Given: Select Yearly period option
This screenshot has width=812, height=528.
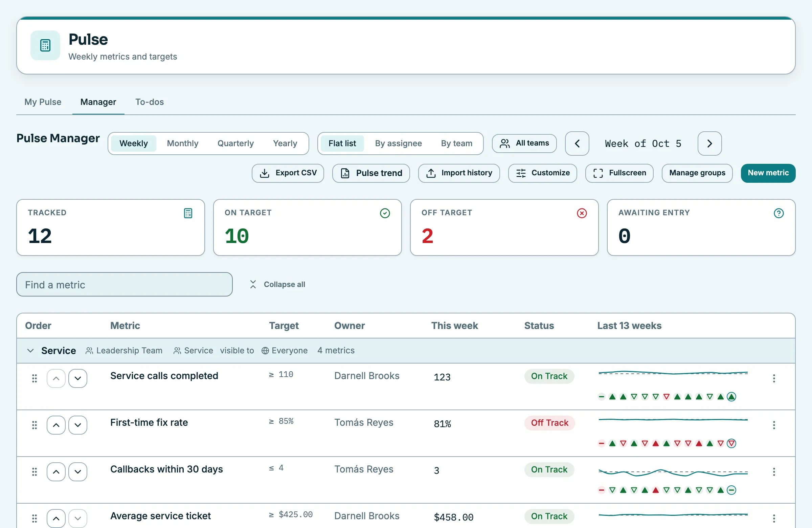Looking at the screenshot, I should pos(285,144).
